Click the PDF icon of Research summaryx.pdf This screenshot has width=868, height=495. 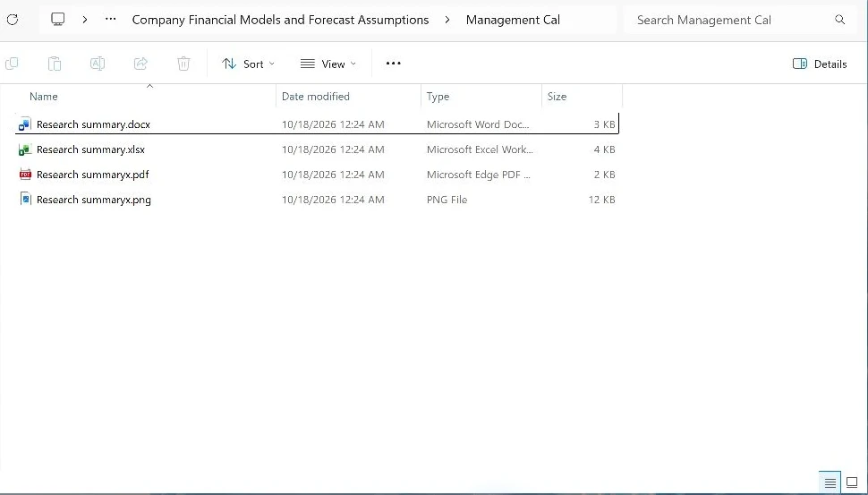25,175
